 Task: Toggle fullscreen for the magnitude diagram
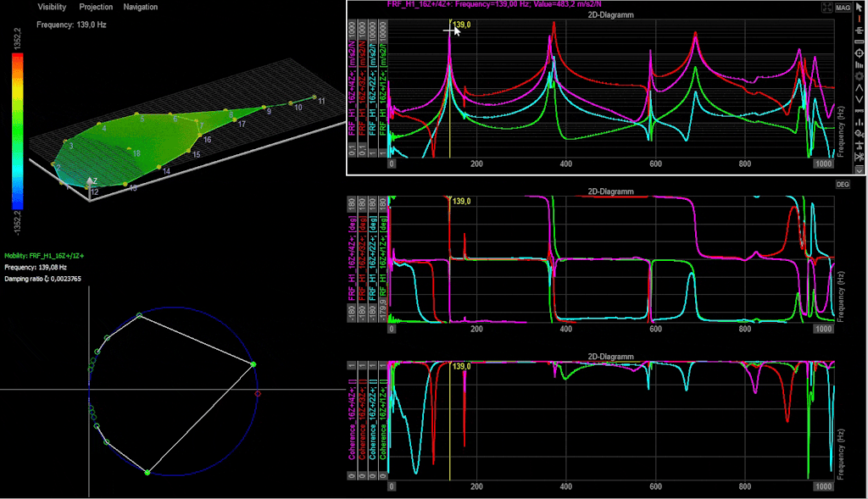827,7
